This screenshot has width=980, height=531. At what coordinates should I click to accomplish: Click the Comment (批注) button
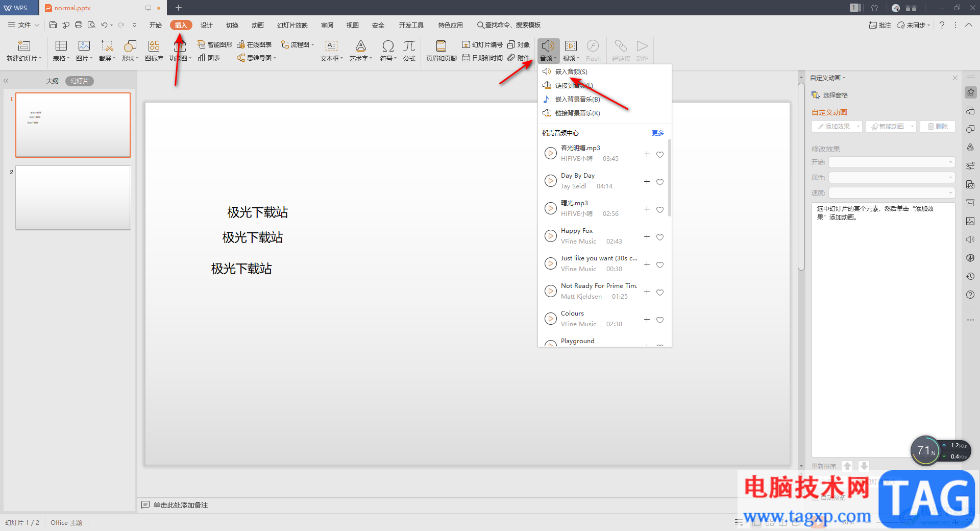[x=880, y=25]
